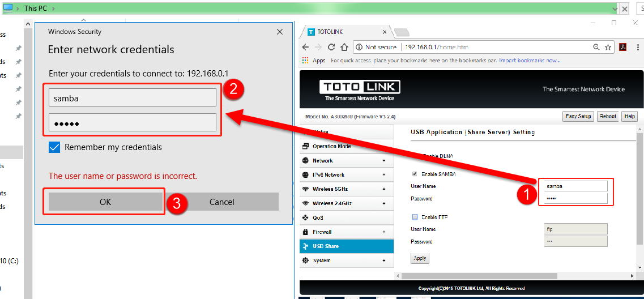Apply the share server settings

click(x=420, y=259)
